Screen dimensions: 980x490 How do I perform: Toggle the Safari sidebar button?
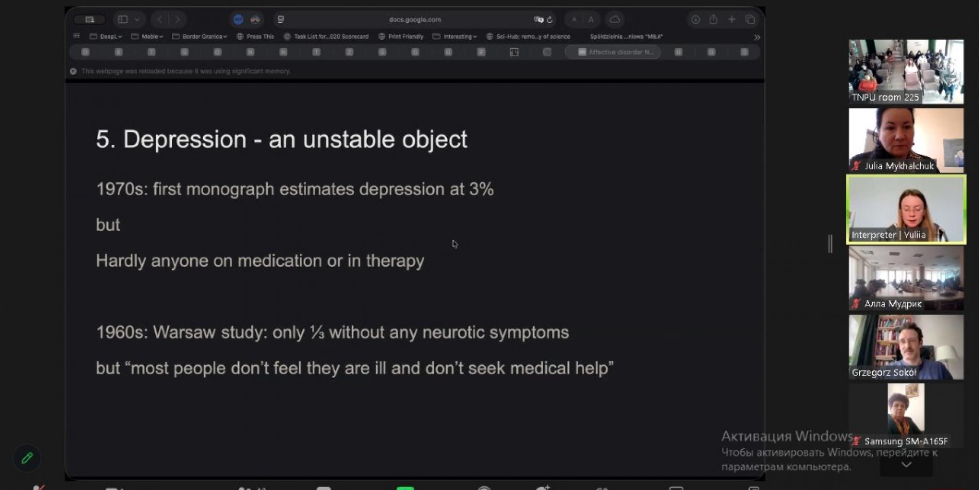point(123,20)
